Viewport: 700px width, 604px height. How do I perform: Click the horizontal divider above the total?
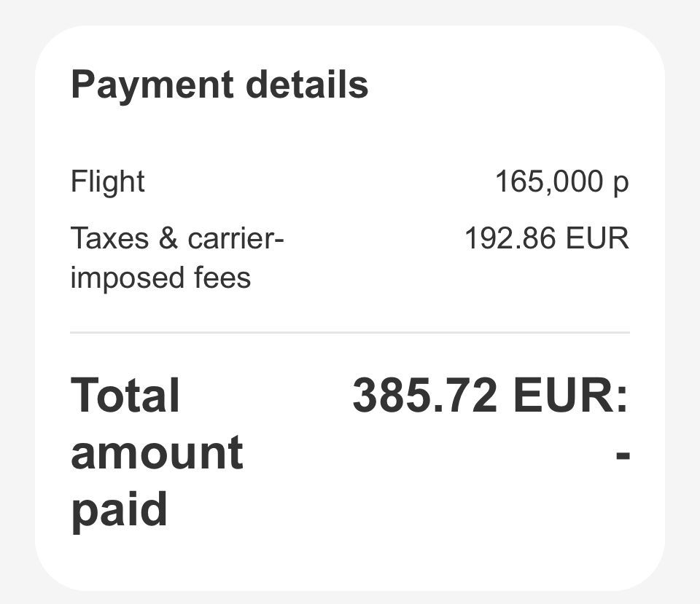click(x=350, y=332)
